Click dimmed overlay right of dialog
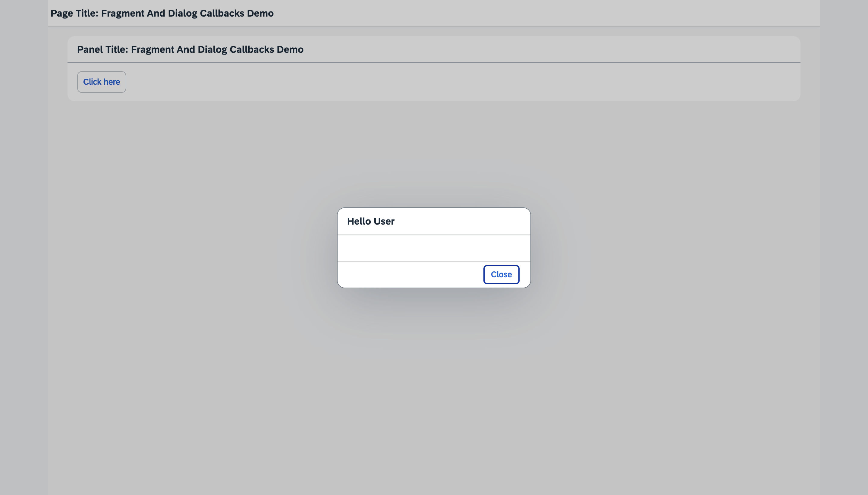Screen dimensions: 868x495 (663, 248)
